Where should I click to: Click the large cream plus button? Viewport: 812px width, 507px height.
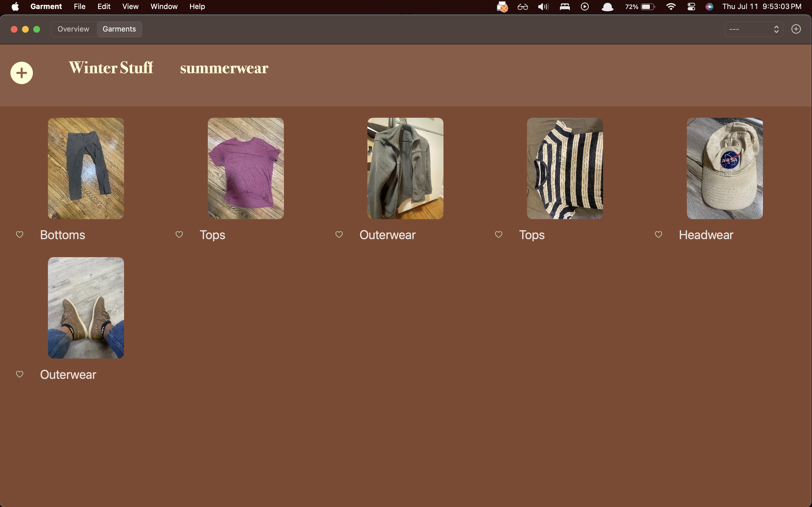tap(21, 73)
